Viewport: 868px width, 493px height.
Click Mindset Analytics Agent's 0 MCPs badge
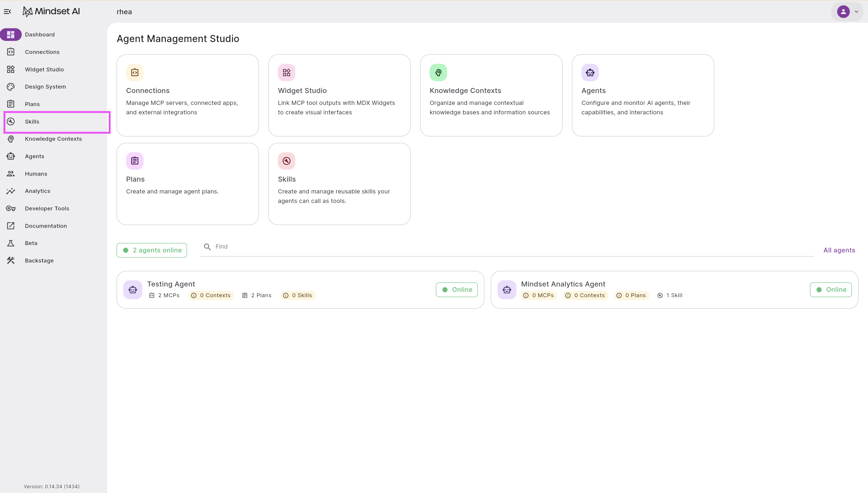539,295
